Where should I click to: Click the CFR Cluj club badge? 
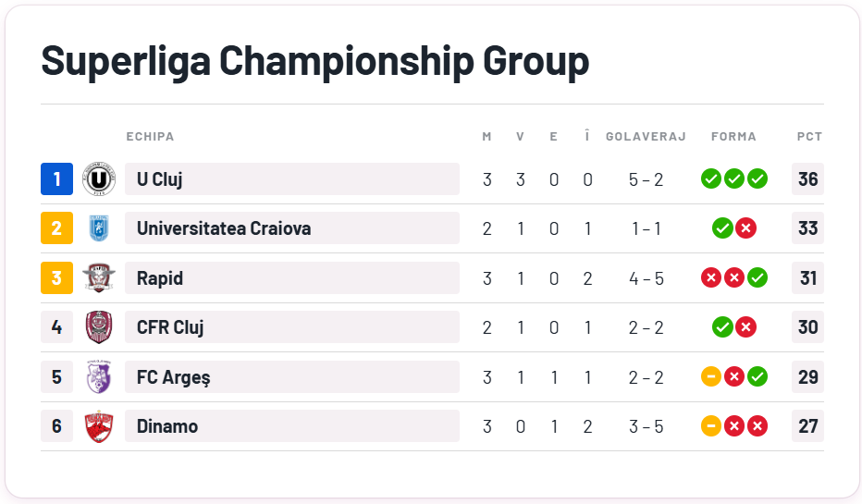pos(99,327)
